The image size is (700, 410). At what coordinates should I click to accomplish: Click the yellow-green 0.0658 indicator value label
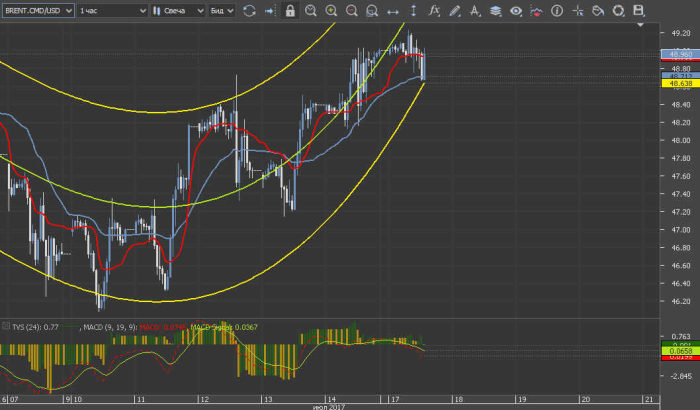point(680,351)
